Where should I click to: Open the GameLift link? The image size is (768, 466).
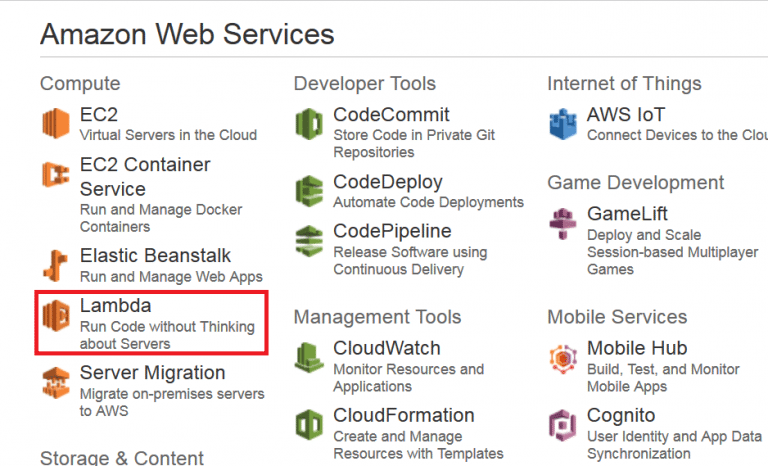pos(627,214)
